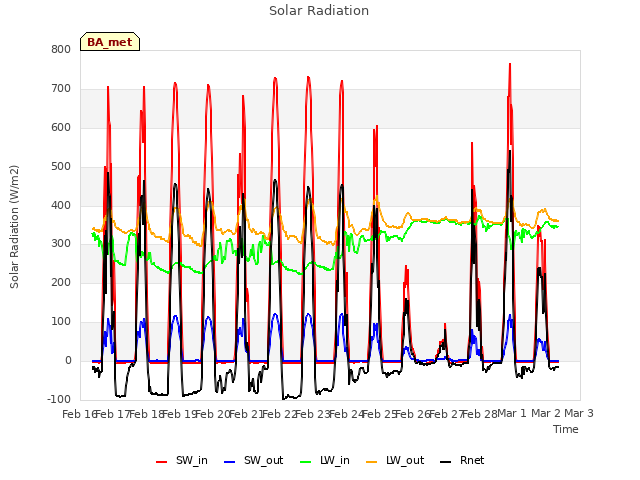Click the red SW_in legend swatch

[x=162, y=462]
